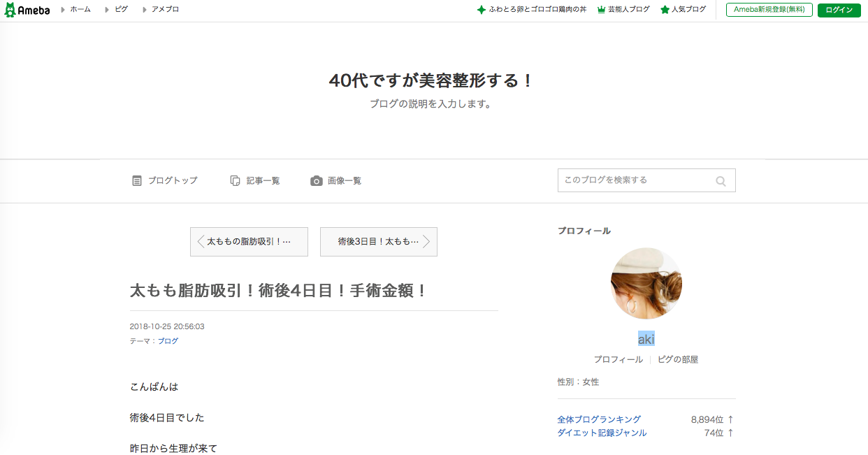Image resolution: width=868 pixels, height=455 pixels.
Task: Select アメブロ in the top navigation
Action: pos(166,10)
